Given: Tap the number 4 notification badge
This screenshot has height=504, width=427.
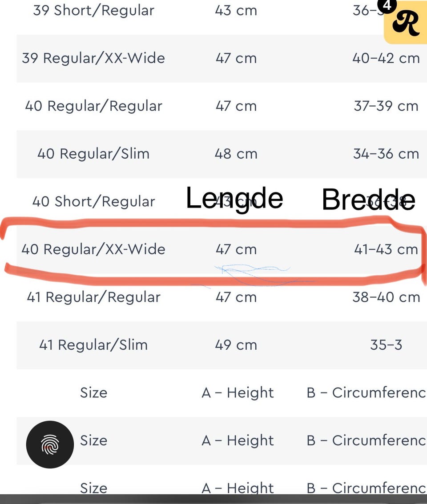Looking at the screenshot, I should pyautogui.click(x=387, y=5).
